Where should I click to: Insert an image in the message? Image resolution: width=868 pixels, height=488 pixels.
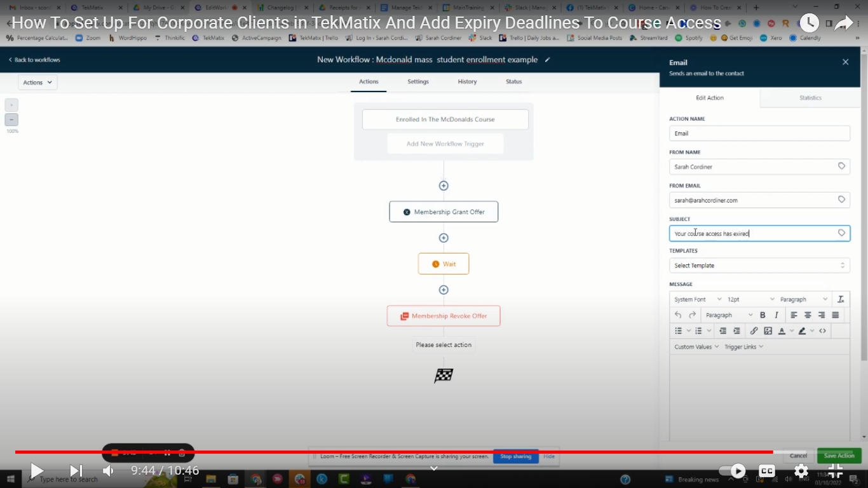coord(768,331)
